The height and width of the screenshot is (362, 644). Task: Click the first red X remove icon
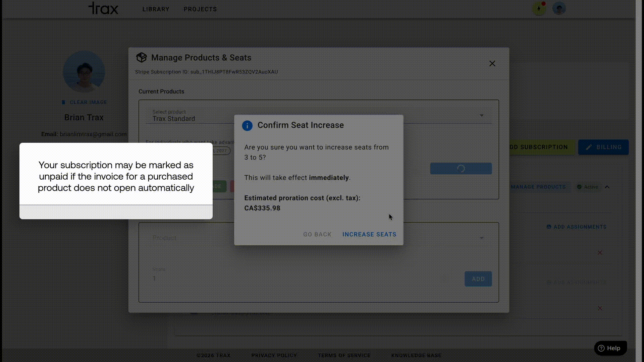pos(600,253)
